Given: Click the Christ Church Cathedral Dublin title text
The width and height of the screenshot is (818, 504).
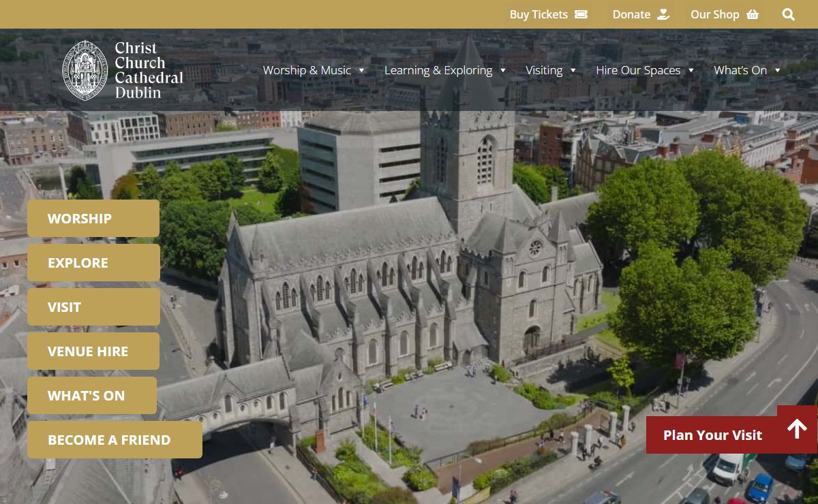Looking at the screenshot, I should click(x=149, y=70).
